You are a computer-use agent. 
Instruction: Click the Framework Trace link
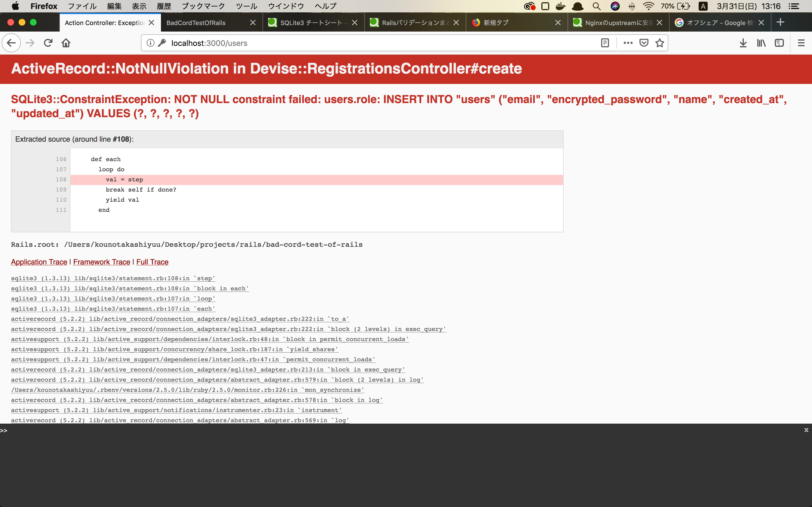coord(101,262)
